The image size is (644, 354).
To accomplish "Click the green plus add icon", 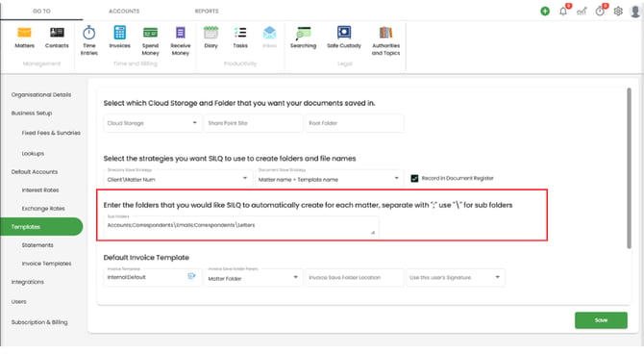I will (x=545, y=12).
